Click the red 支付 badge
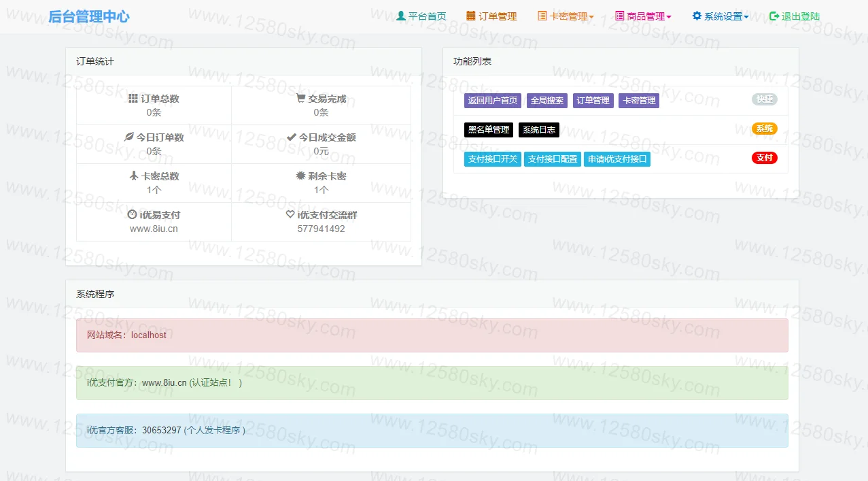The image size is (868, 481). [765, 158]
